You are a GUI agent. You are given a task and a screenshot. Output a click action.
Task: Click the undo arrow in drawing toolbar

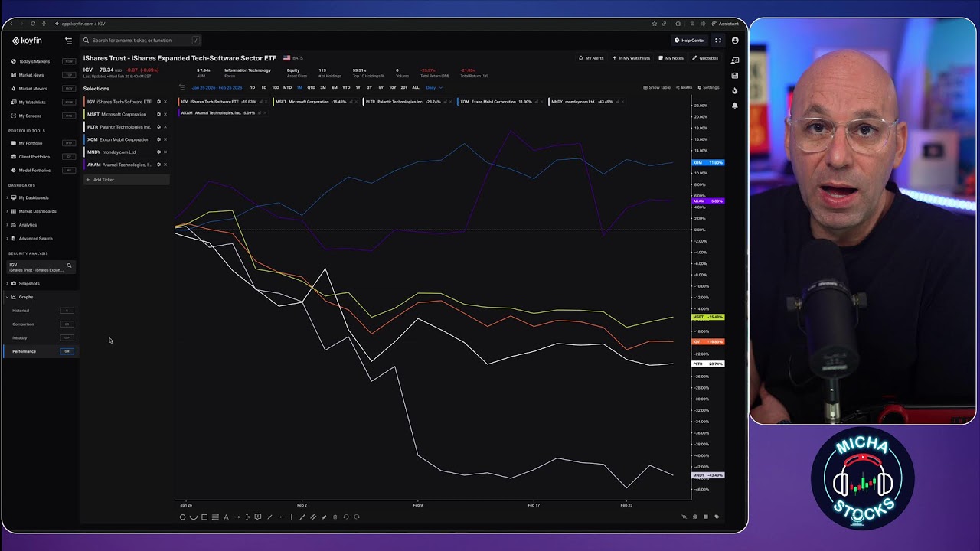[x=346, y=517]
